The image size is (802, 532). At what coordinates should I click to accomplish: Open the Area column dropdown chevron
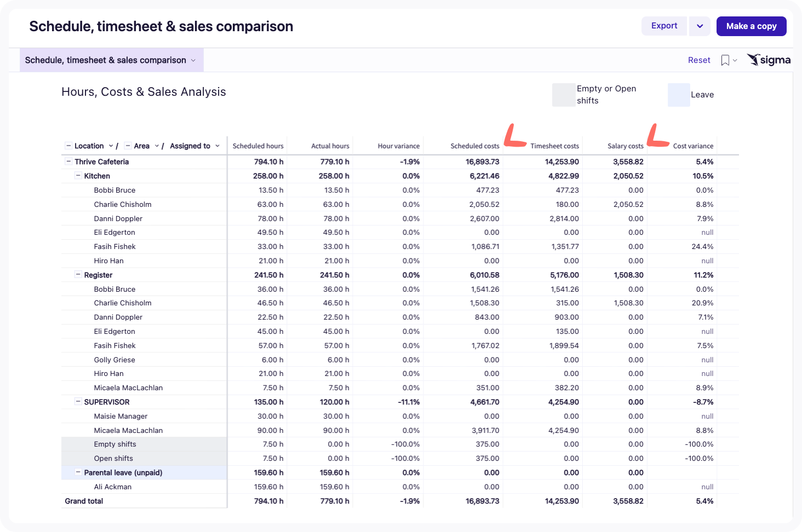tap(157, 146)
